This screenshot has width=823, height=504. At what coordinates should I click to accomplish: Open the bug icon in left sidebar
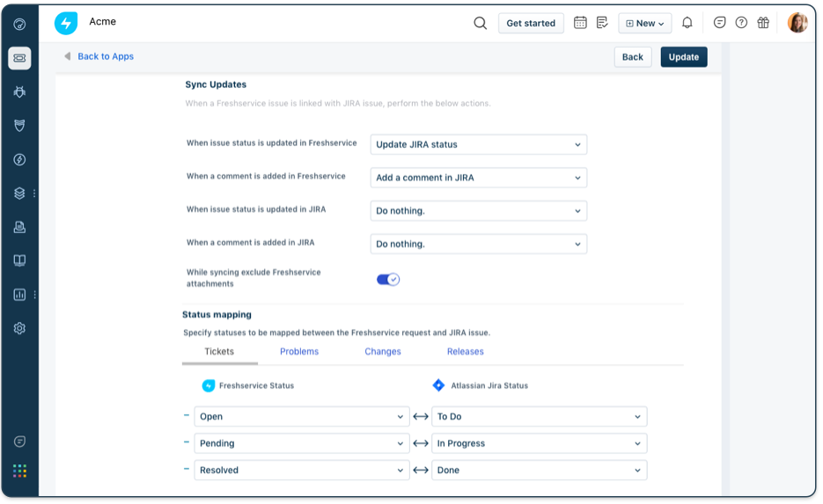click(x=19, y=91)
